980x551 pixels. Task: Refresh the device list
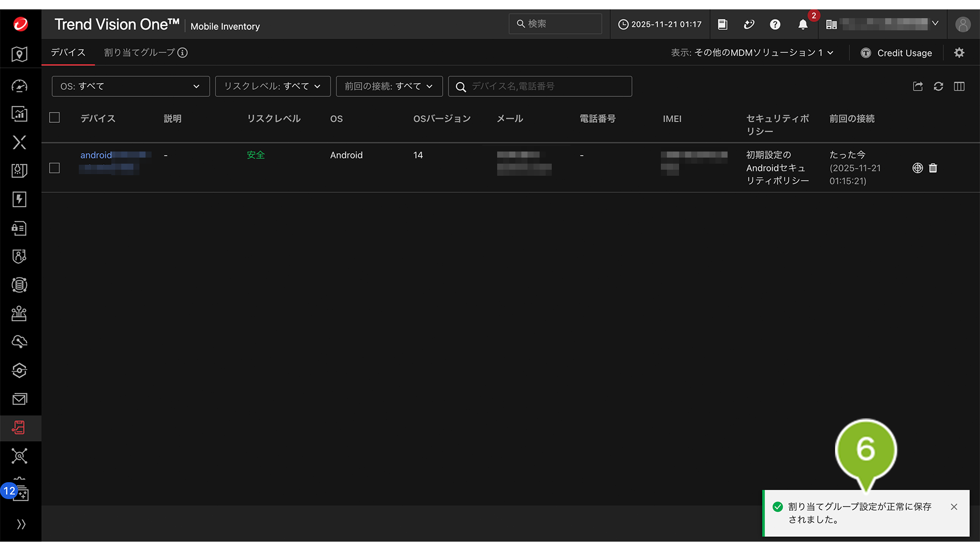pos(938,87)
